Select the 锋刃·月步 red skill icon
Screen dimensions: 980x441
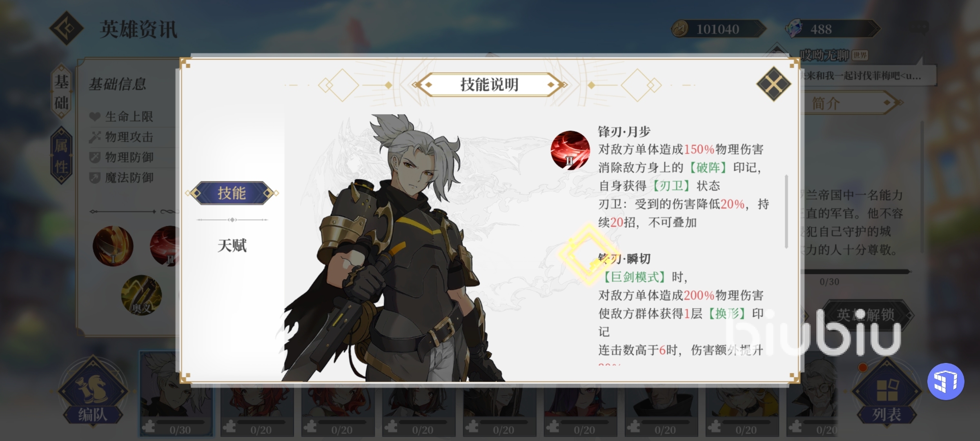(x=570, y=150)
